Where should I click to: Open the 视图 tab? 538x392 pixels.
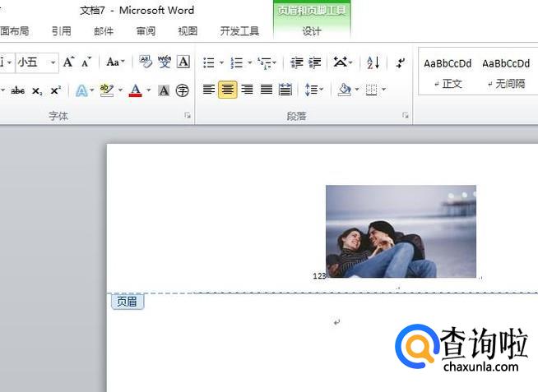[188, 31]
